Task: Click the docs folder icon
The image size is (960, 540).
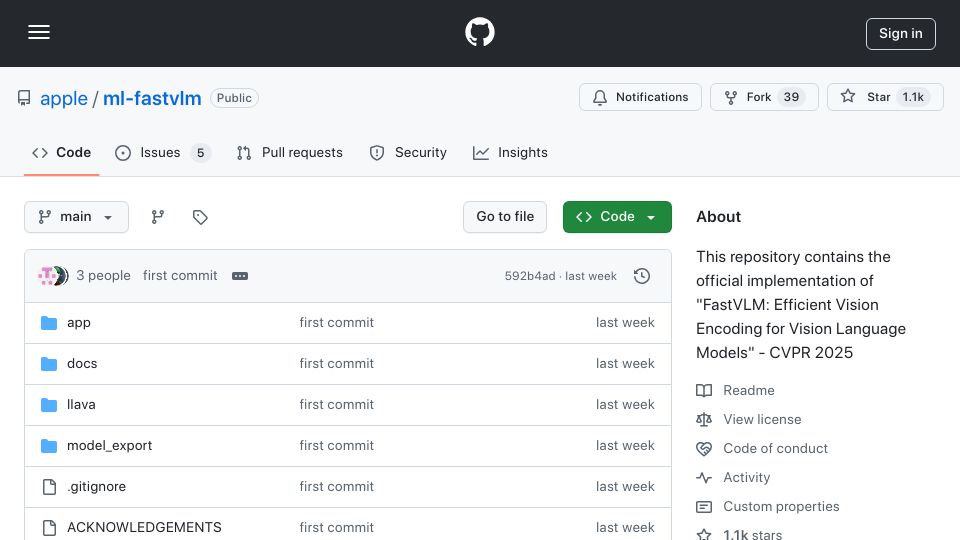Action: (x=49, y=364)
